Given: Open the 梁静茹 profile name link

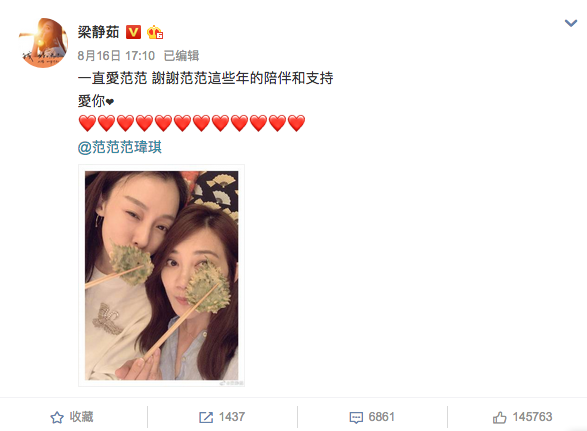Looking at the screenshot, I should point(98,32).
